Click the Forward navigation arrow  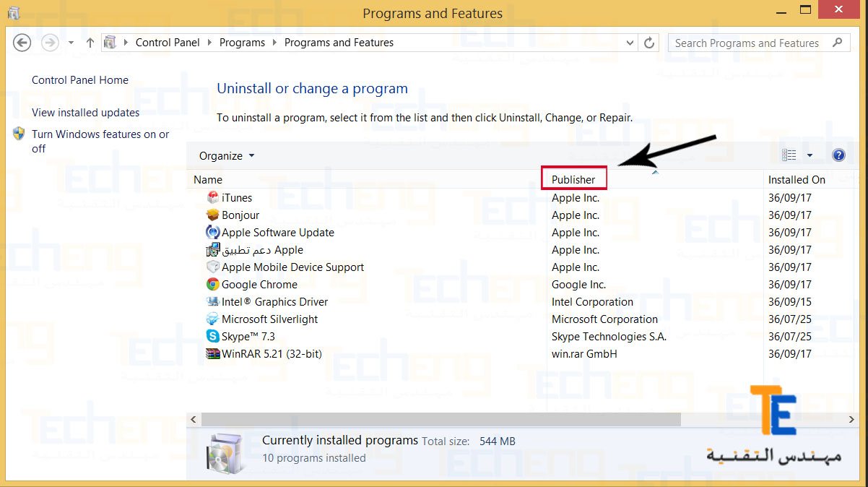click(x=50, y=43)
